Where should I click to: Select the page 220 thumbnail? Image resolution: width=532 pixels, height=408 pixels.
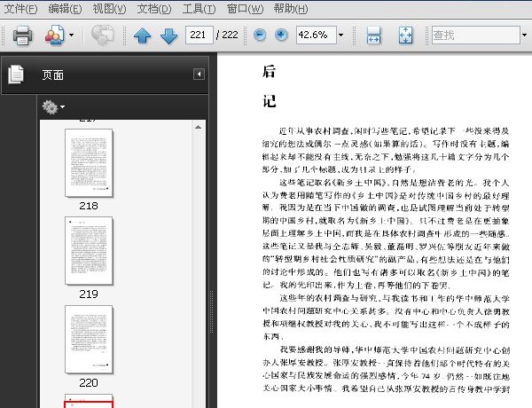(x=89, y=340)
